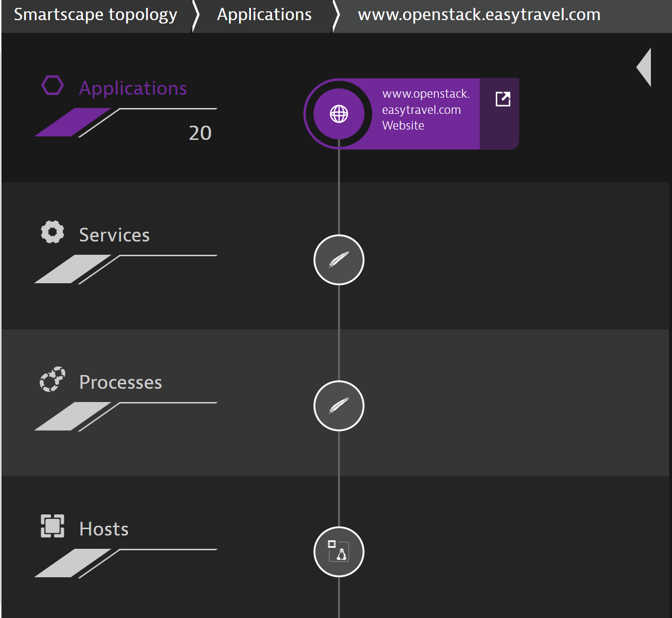This screenshot has width=672, height=618.
Task: Click the globe web application icon
Action: point(339,114)
